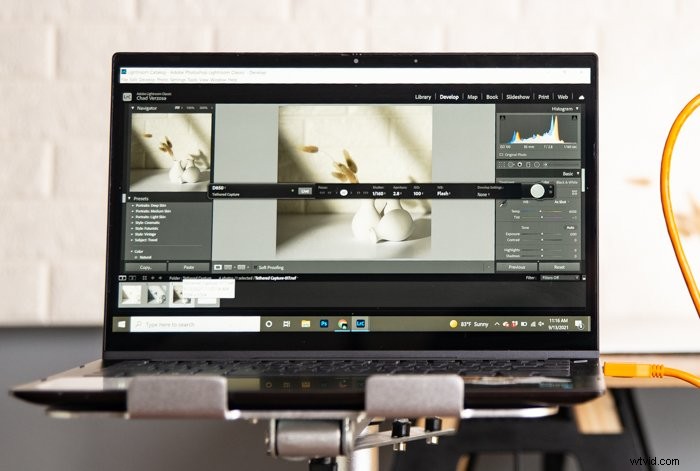Switch to the Slideshow module
700x471 pixels.
coord(518,97)
